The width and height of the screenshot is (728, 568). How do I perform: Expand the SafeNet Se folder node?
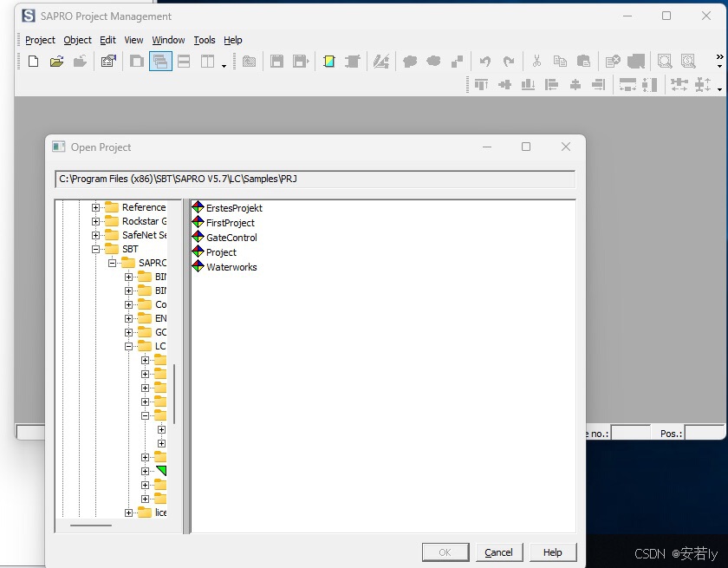coord(95,236)
